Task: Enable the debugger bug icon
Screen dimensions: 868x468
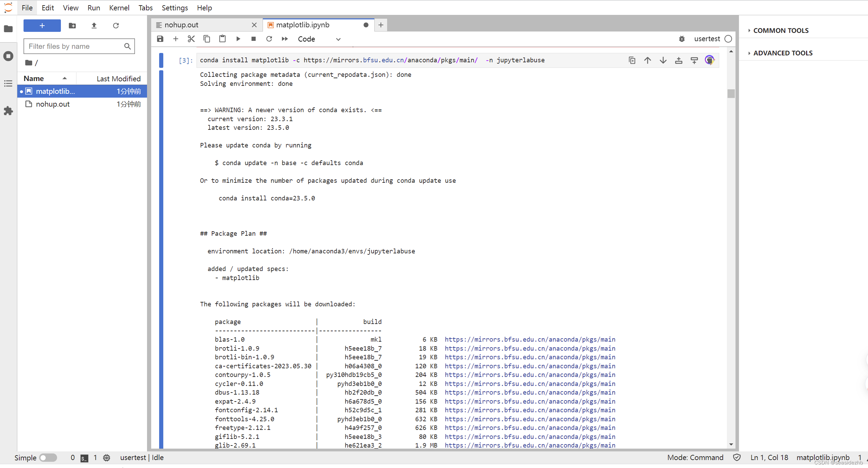Action: (682, 39)
